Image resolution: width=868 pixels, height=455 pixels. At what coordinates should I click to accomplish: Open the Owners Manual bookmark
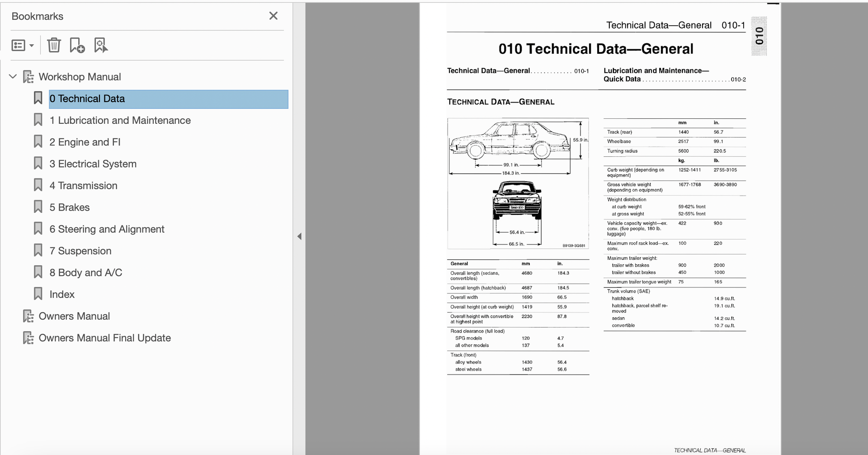[74, 316]
